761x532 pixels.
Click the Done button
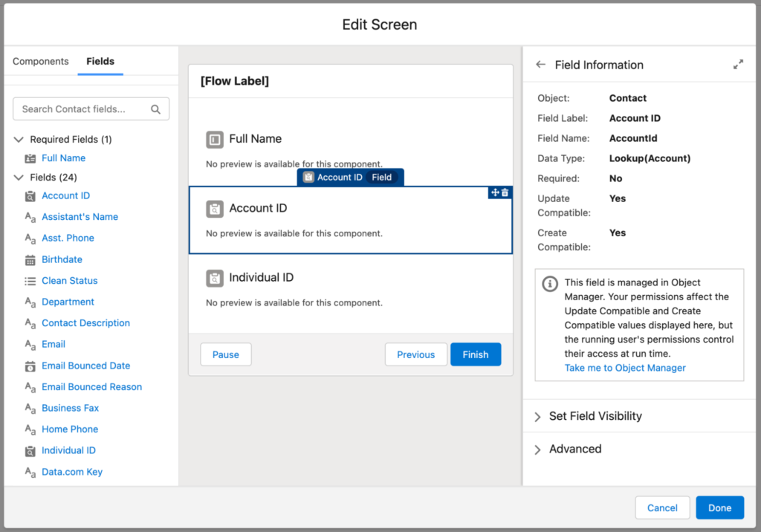point(719,507)
